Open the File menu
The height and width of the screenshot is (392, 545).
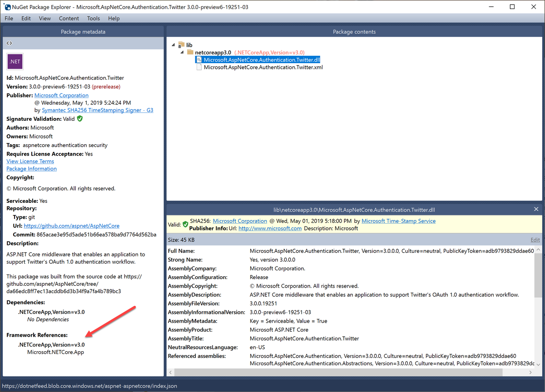(x=9, y=19)
